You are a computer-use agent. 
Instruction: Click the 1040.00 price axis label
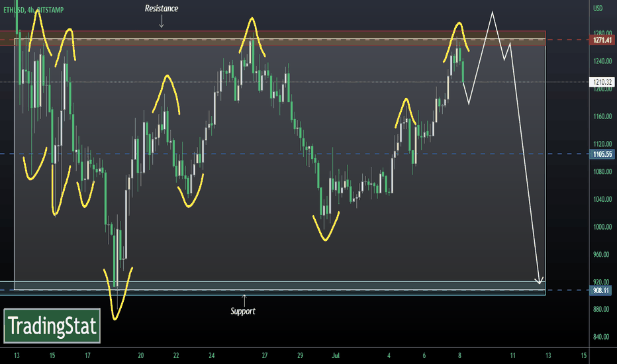tap(602, 199)
